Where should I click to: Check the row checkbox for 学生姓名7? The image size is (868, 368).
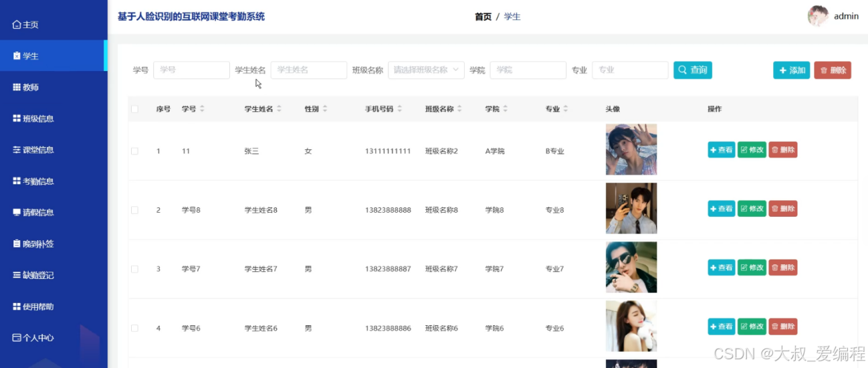(x=134, y=269)
